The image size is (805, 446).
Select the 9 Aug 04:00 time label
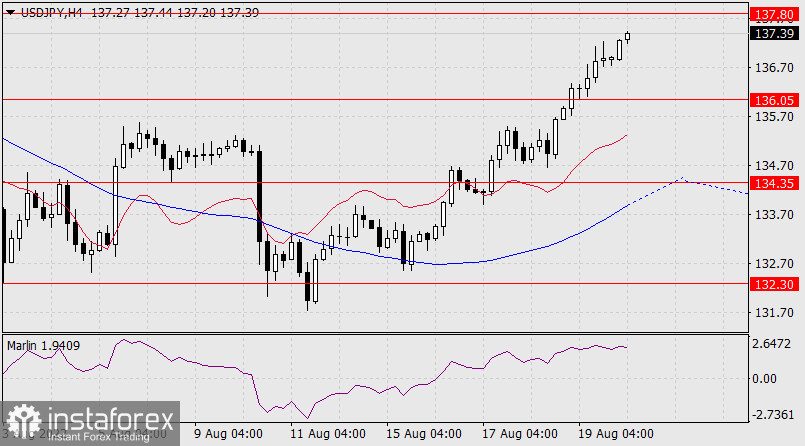228,434
